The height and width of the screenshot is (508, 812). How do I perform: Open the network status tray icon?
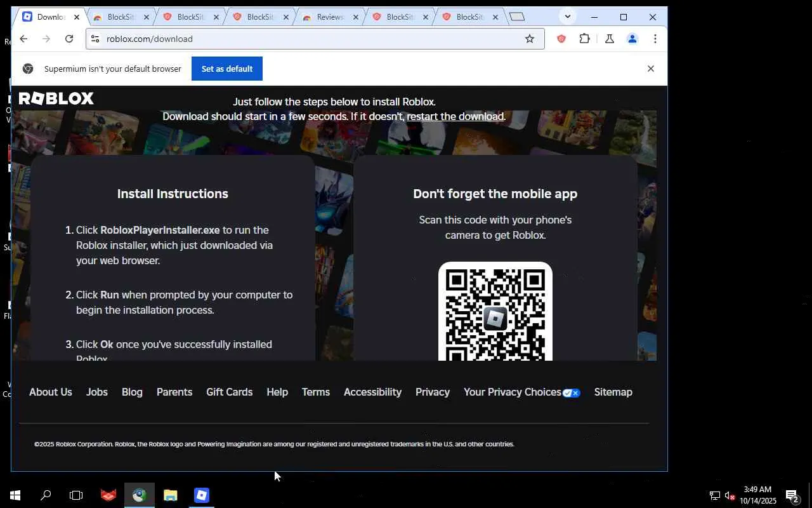coord(714,495)
